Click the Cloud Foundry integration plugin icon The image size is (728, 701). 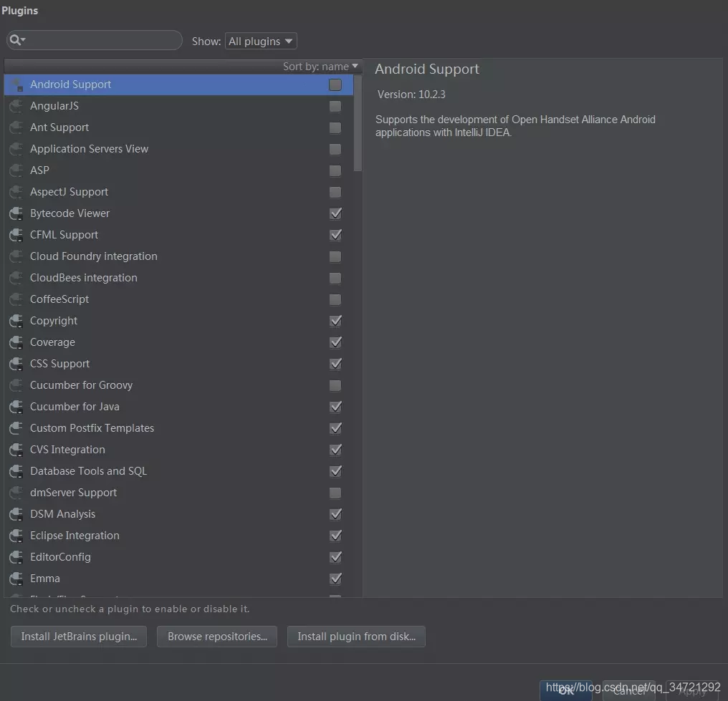[16, 256]
